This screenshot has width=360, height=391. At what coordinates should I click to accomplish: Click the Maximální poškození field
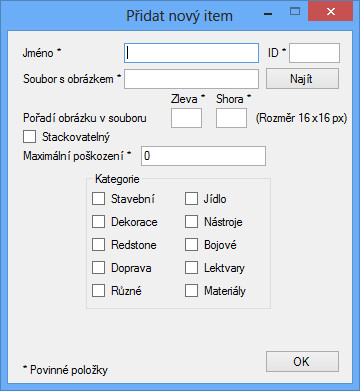(x=203, y=156)
